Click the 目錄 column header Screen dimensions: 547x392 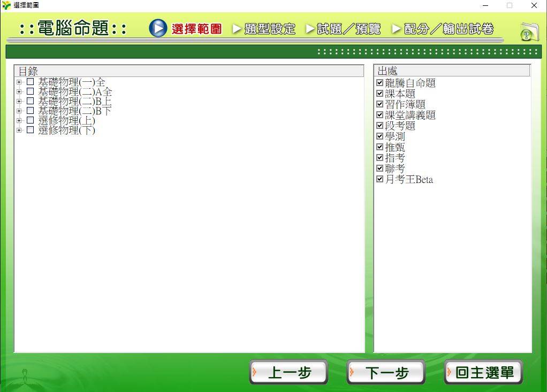189,71
